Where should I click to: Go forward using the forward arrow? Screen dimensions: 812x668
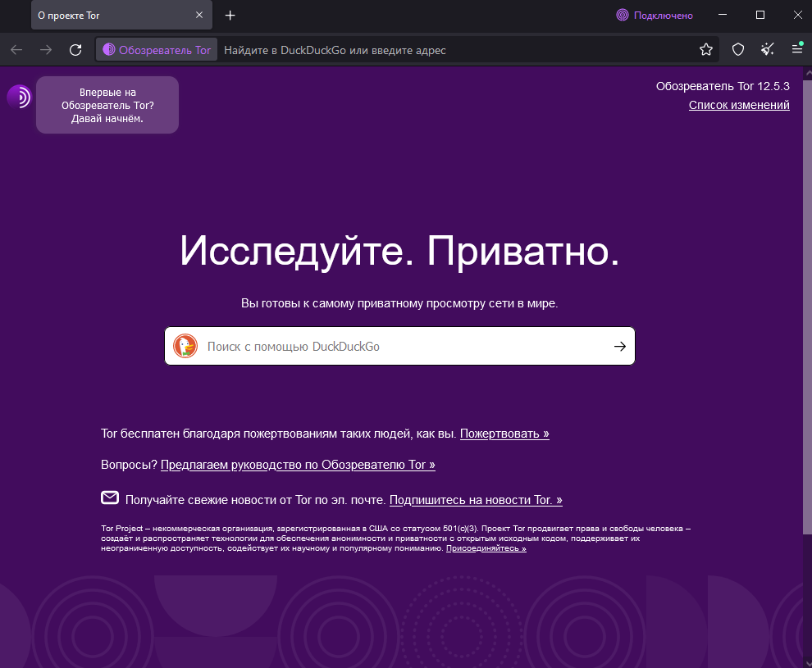46,50
